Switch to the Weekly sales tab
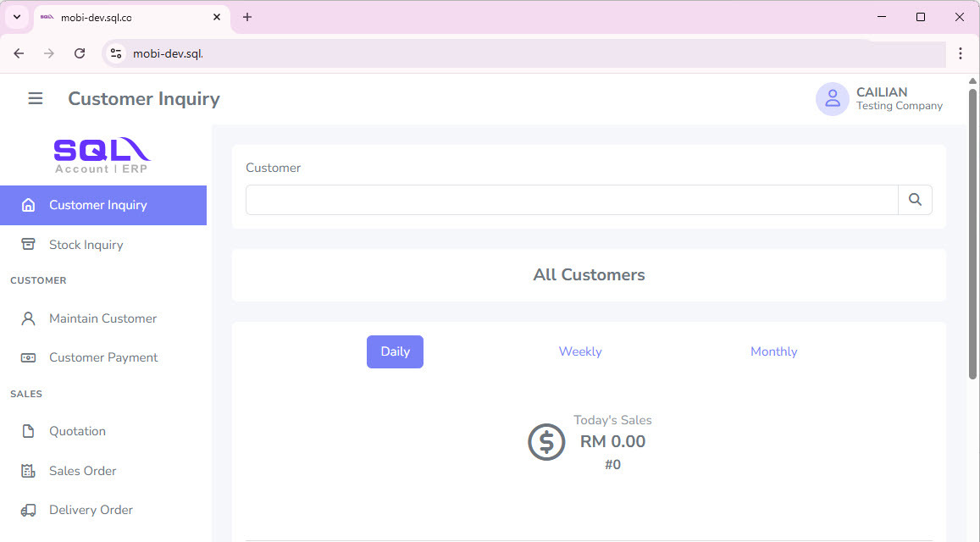 pyautogui.click(x=580, y=352)
